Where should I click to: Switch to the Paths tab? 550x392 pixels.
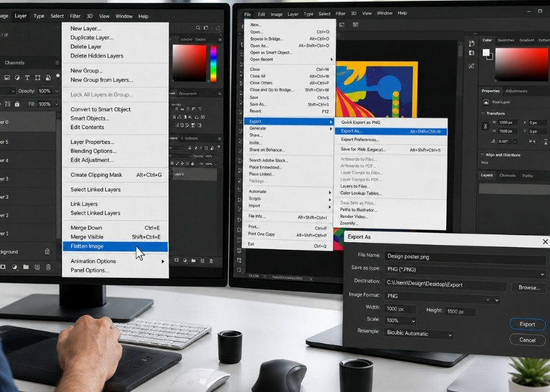tap(527, 175)
